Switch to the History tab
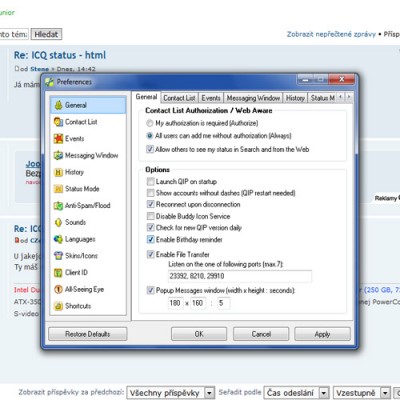Screen dimensions: 400x400 [295, 98]
